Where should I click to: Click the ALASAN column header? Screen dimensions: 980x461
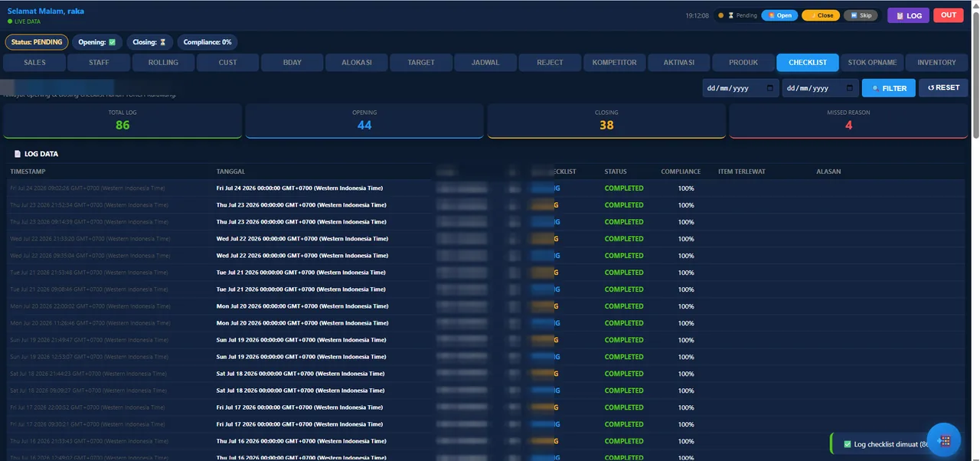828,172
